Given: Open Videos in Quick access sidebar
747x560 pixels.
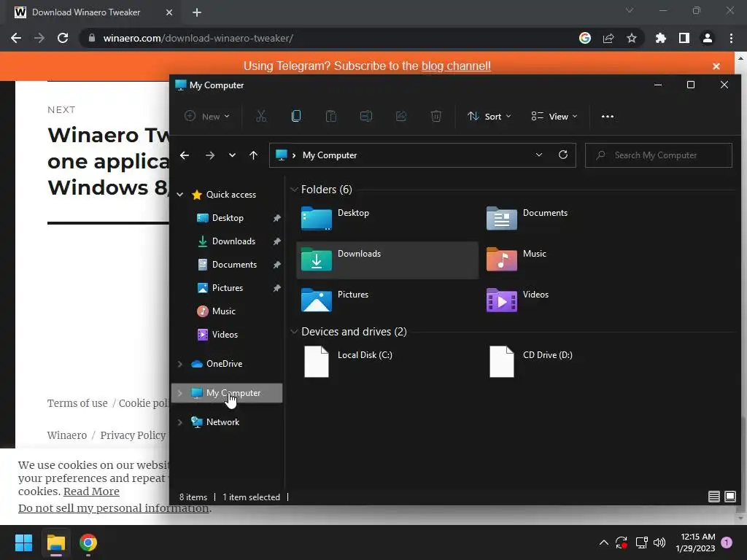Looking at the screenshot, I should [x=225, y=334].
